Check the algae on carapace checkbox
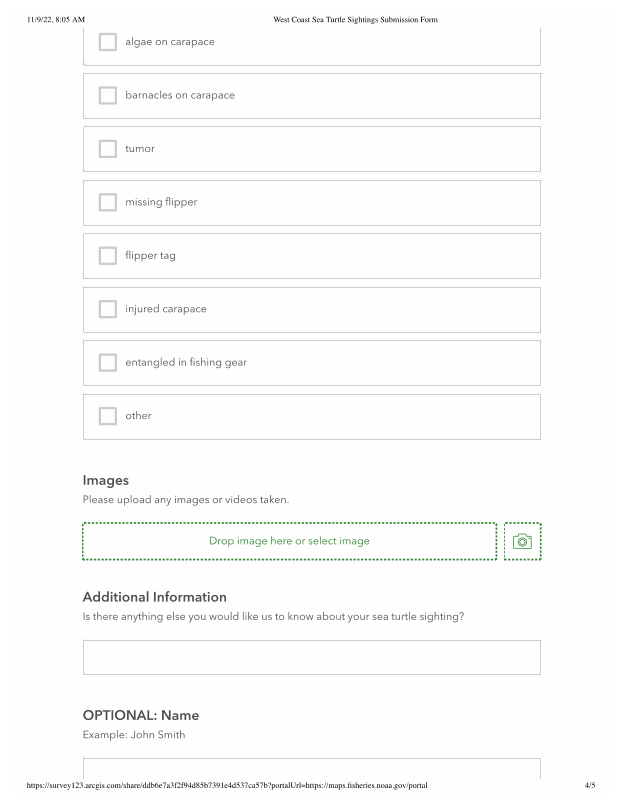621x805 pixels. coord(108,42)
